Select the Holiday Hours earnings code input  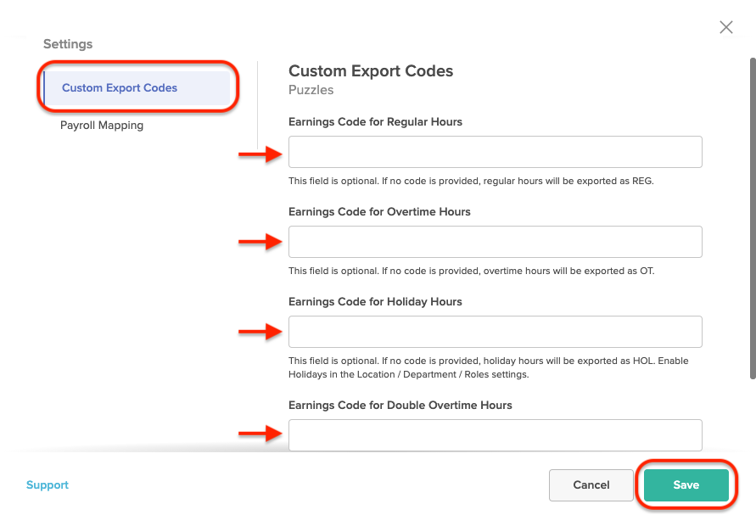click(x=496, y=332)
